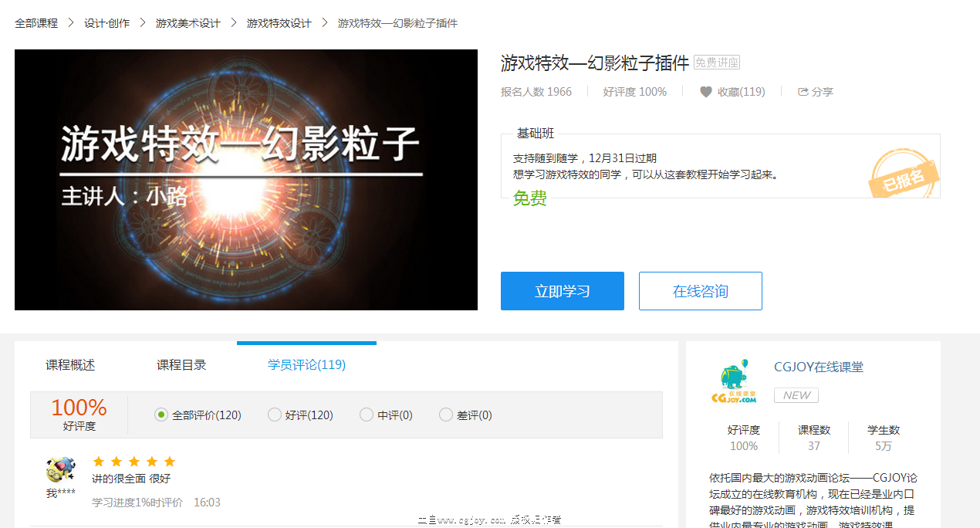Click the 报名人数 1966 text
This screenshot has width=980, height=528.
coord(536,92)
